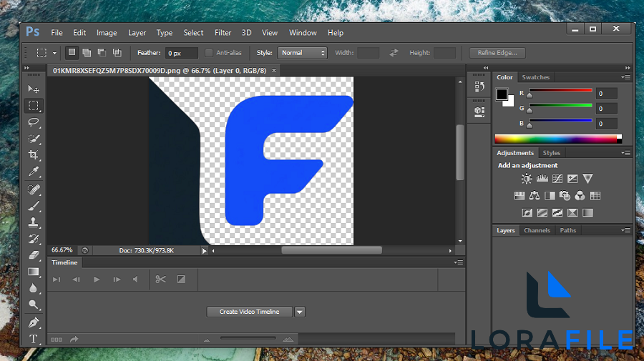Screen dimensions: 644x361
Task: Choose Add to selection mode
Action: [x=87, y=52]
